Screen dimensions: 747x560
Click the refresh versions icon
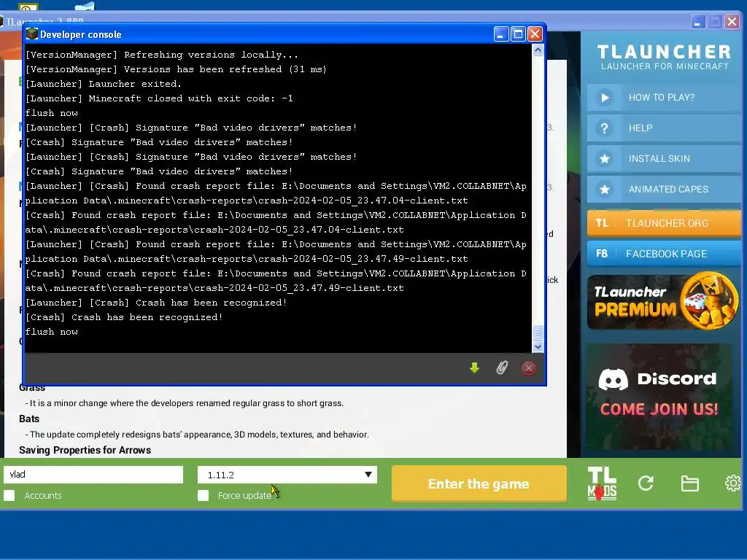coord(646,484)
